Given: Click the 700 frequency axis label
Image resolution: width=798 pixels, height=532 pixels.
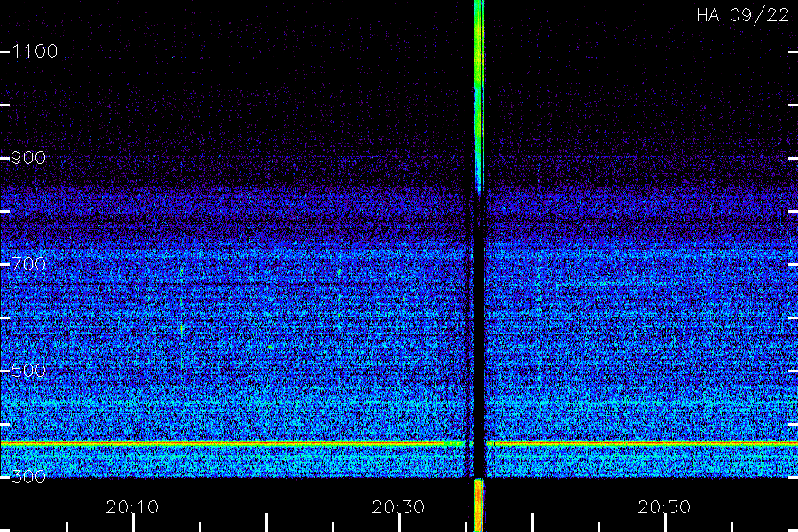Looking at the screenshot, I should pos(28,264).
